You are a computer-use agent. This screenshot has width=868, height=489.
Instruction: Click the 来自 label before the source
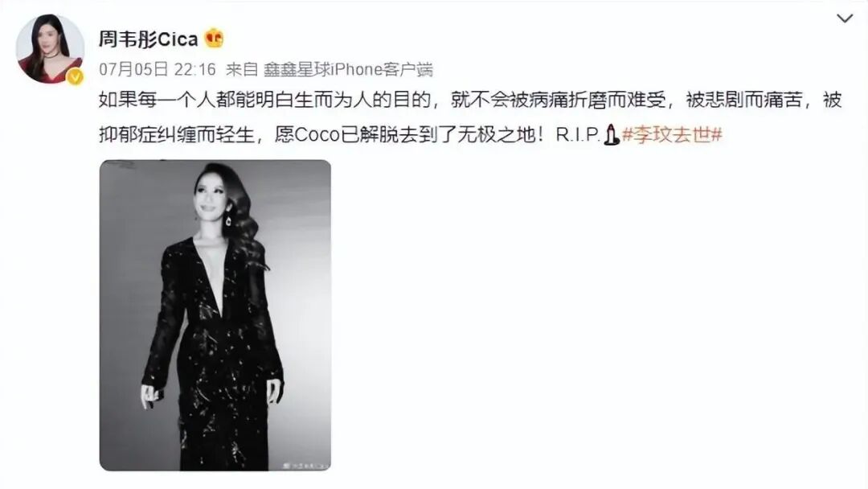(242, 69)
